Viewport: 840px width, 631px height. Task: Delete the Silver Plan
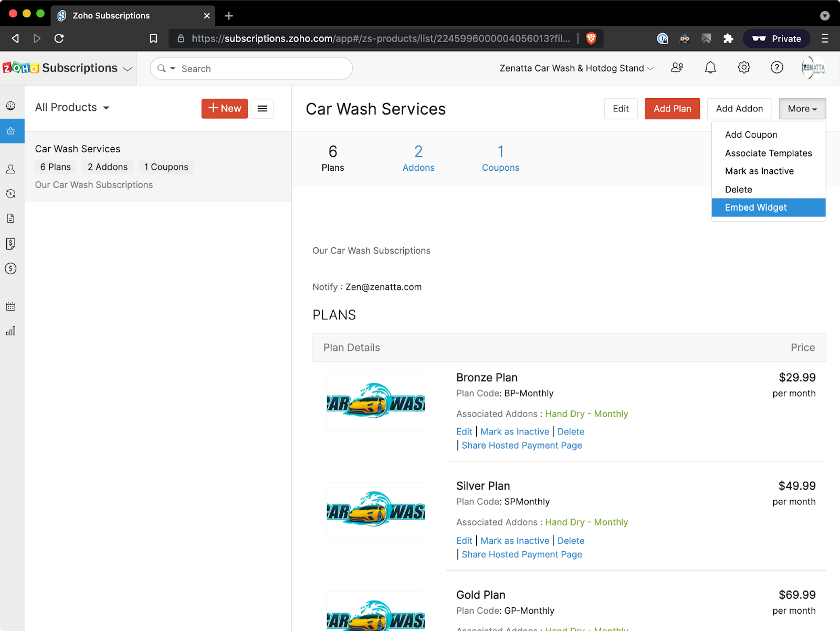(x=571, y=541)
